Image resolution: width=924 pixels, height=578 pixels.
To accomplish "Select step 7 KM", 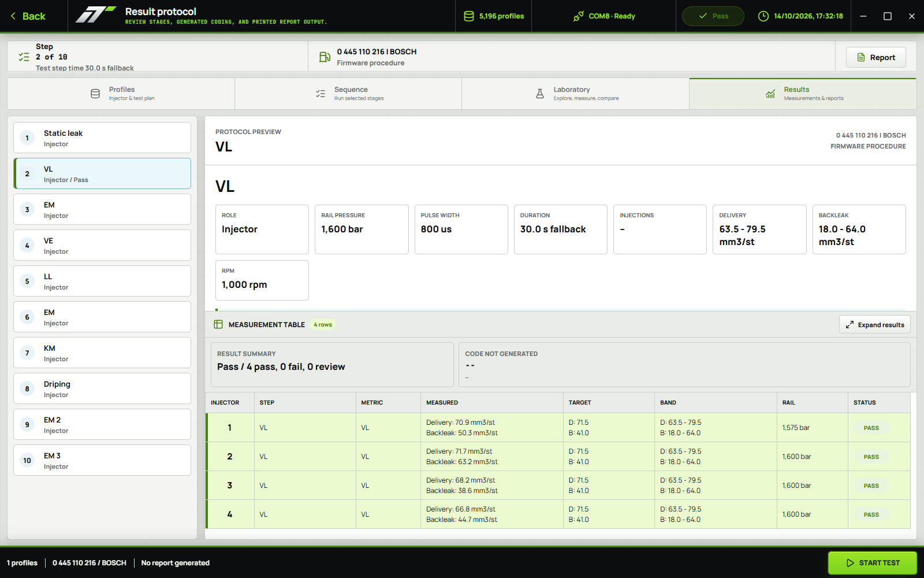I will click(102, 353).
